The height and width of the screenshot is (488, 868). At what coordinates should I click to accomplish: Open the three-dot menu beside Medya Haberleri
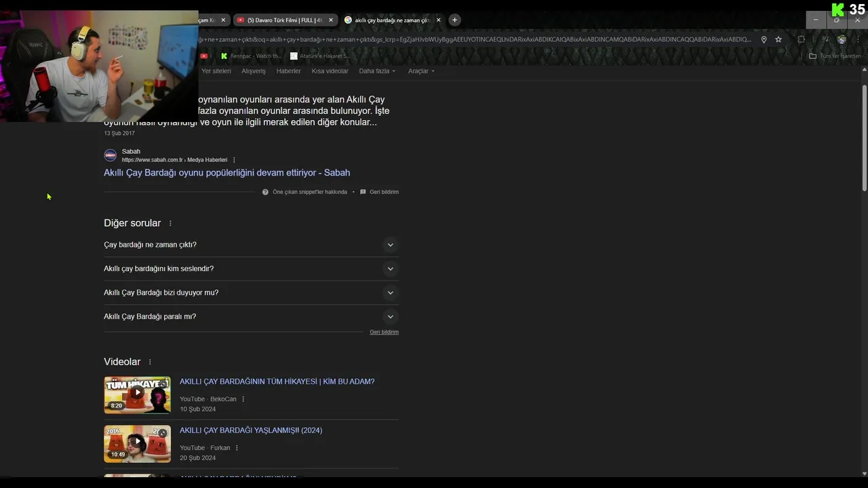[x=234, y=160]
